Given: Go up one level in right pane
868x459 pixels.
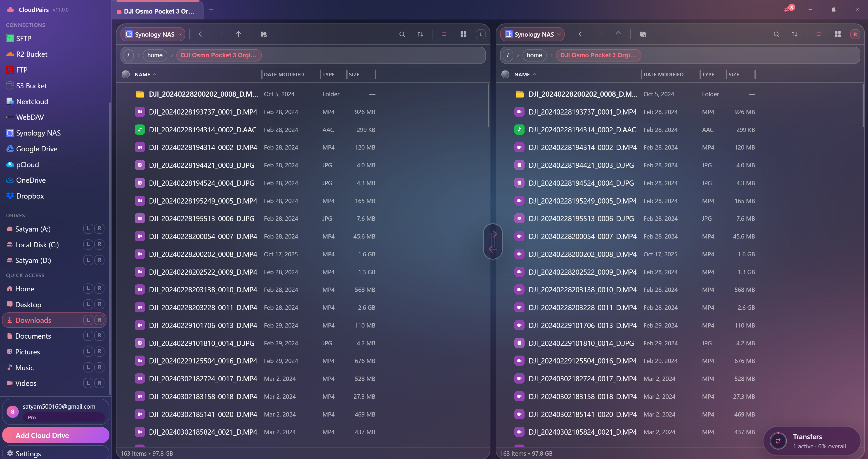Looking at the screenshot, I should (x=618, y=34).
